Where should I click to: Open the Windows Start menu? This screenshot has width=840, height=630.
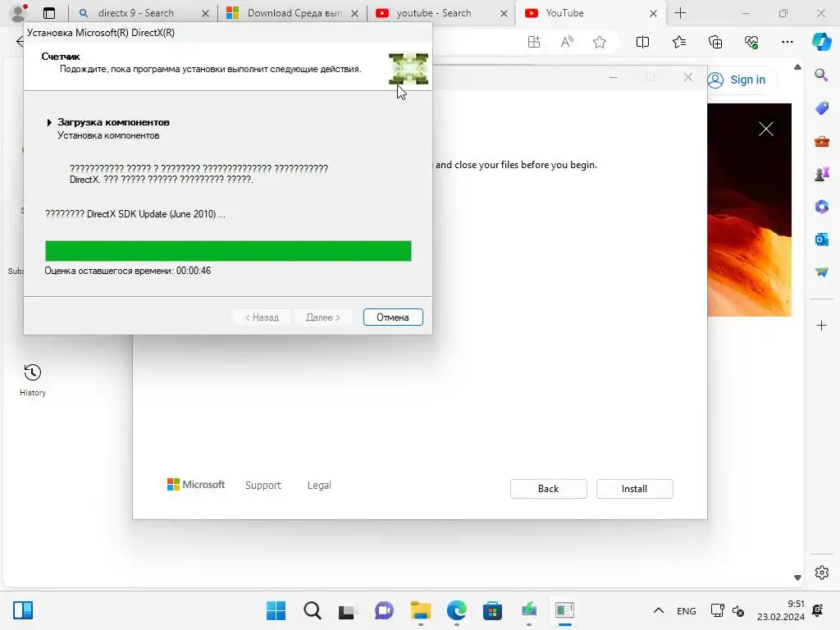click(x=276, y=610)
